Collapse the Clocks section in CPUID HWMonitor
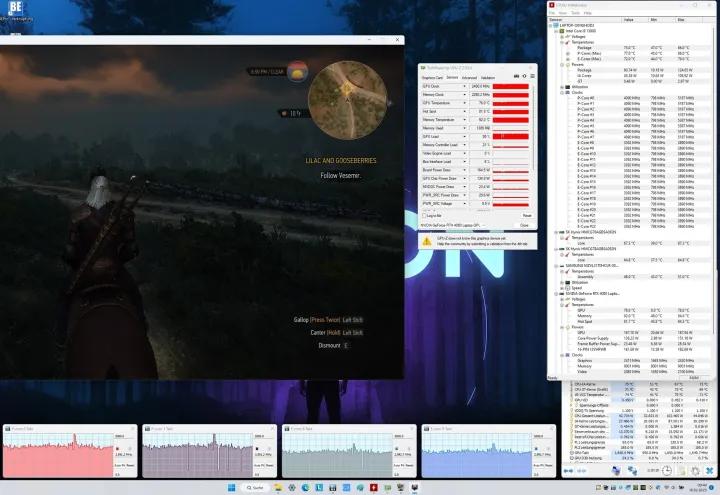720x495 pixels. pyautogui.click(x=561, y=92)
